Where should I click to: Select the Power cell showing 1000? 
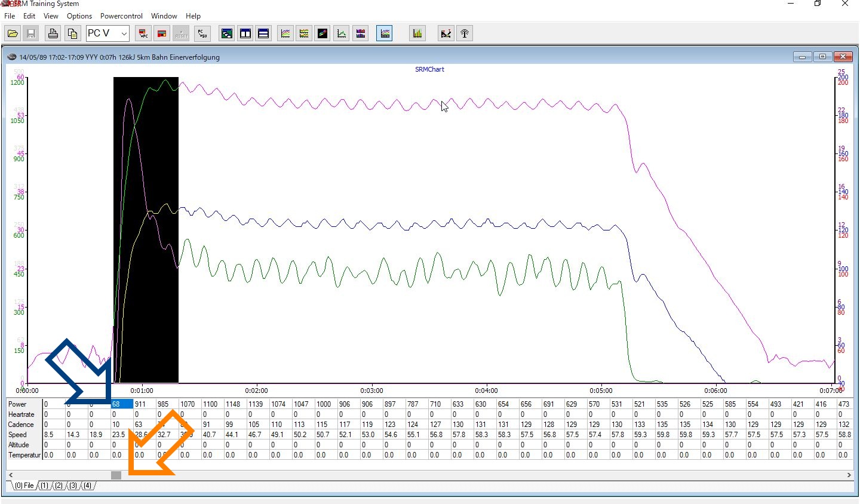point(326,404)
